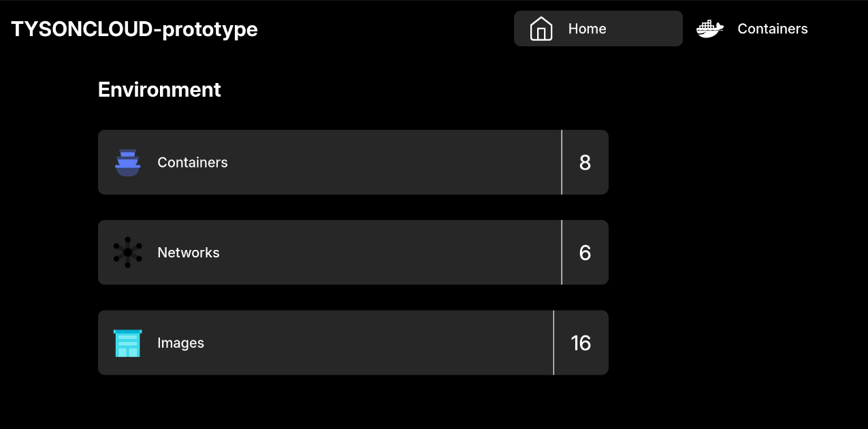Click the stacked Containers icon

[127, 163]
